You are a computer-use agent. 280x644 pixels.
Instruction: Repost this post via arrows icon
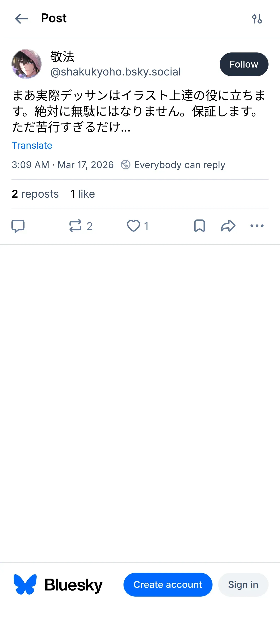pos(75,226)
